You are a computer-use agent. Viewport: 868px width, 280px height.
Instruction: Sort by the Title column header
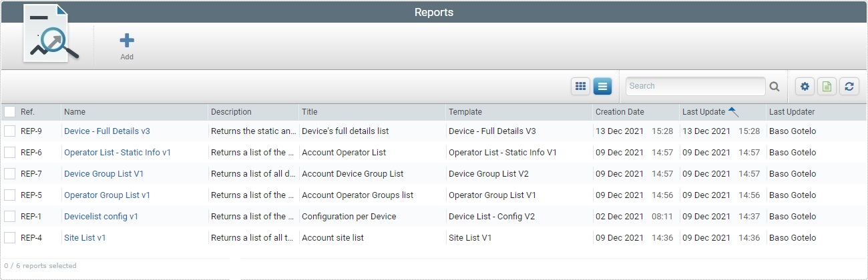click(309, 112)
